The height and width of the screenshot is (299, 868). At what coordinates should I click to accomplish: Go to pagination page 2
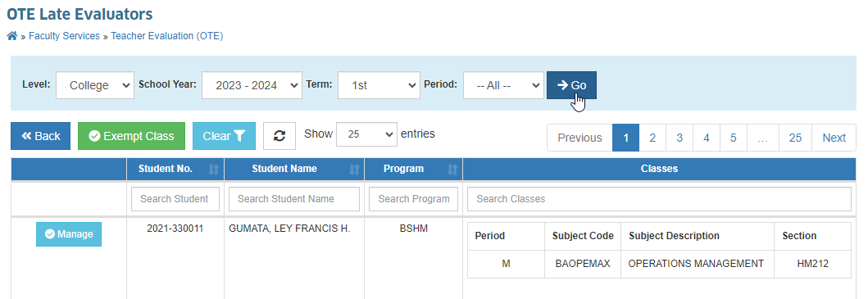652,138
